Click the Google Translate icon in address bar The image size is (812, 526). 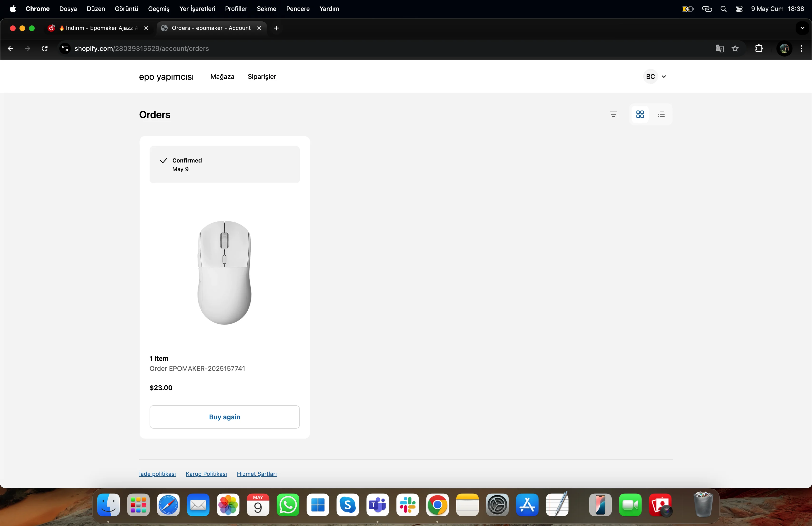[x=720, y=48]
